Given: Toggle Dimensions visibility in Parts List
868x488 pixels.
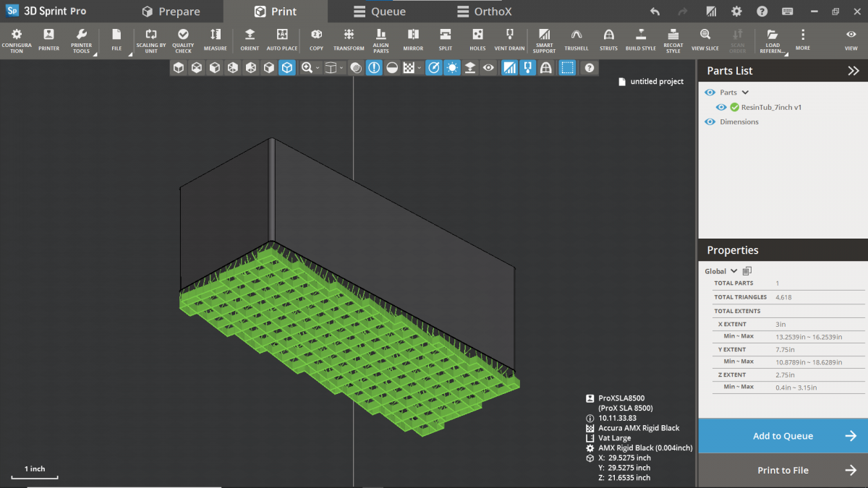Looking at the screenshot, I should (709, 121).
